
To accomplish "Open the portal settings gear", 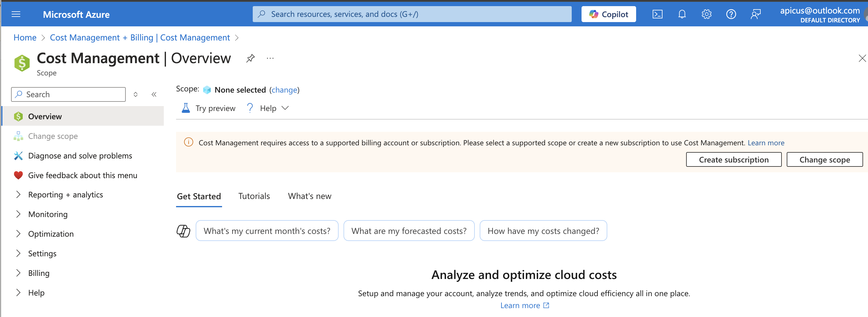I will click(707, 14).
